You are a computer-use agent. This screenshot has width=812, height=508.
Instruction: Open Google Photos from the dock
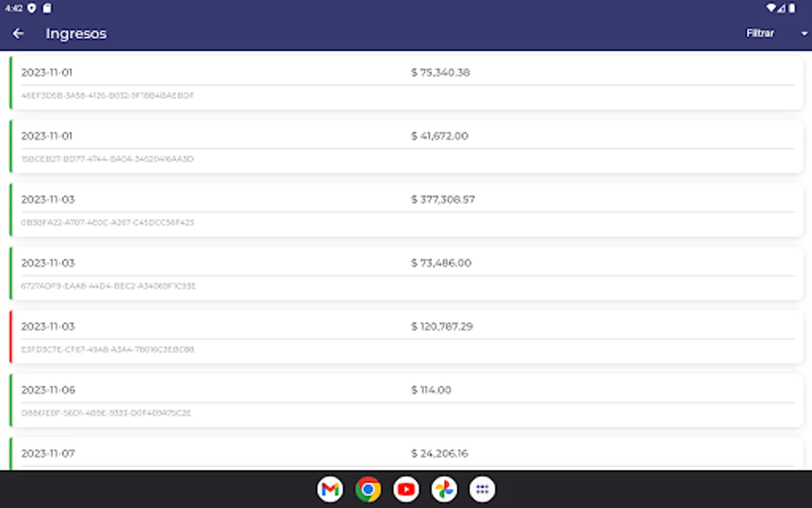[444, 489]
